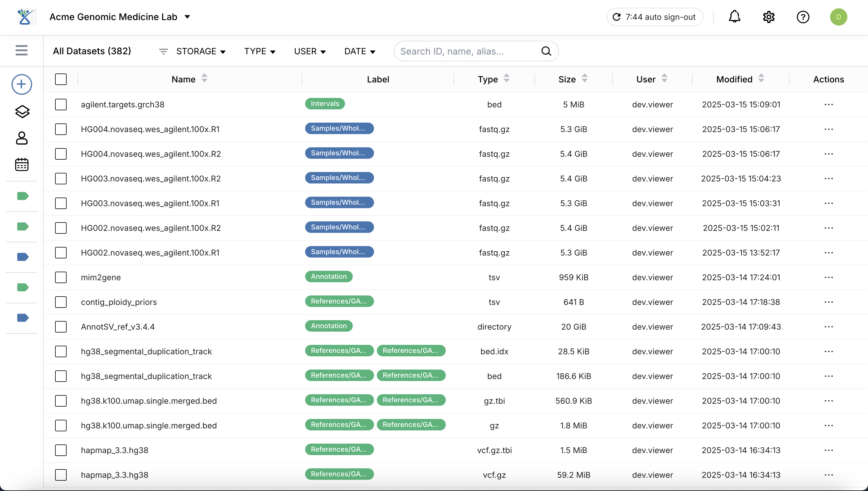Select the checkbox next to mim2gene
The width and height of the screenshot is (868, 491).
61,277
